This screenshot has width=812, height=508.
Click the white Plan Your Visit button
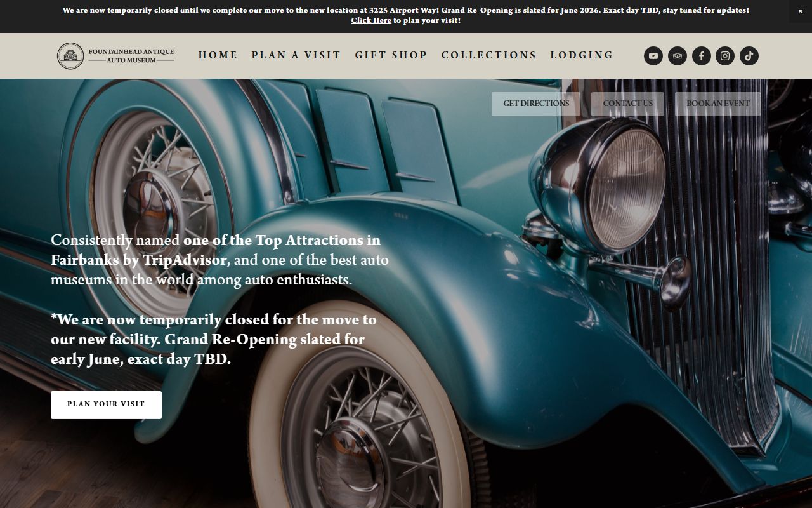[x=106, y=404]
